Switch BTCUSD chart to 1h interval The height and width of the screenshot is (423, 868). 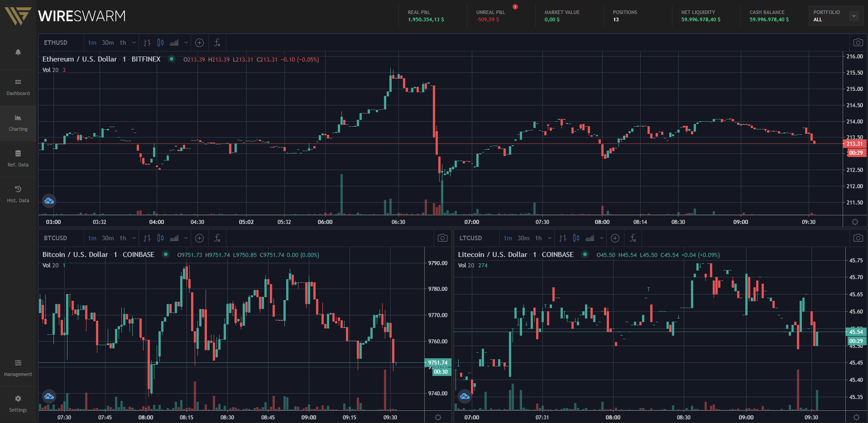[123, 238]
